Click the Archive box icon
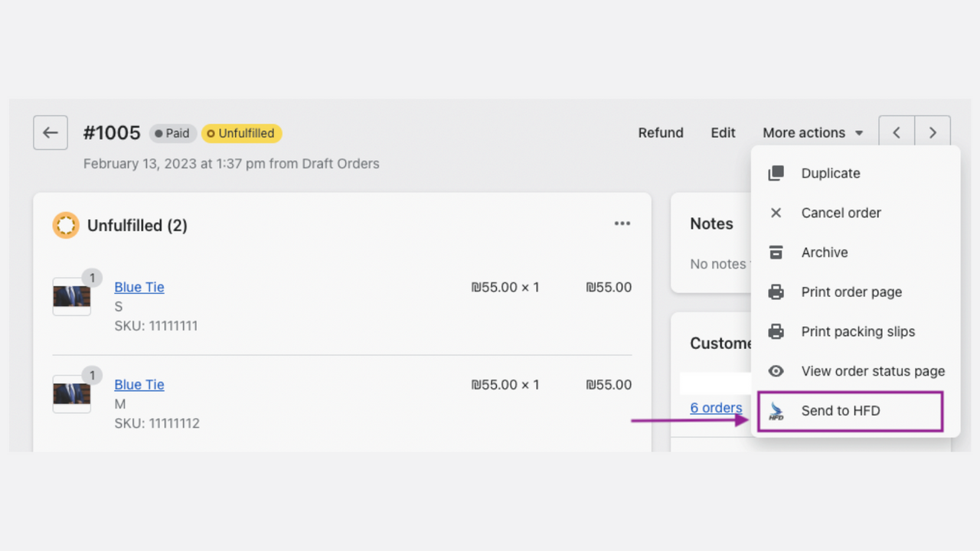The image size is (980, 551). (775, 253)
